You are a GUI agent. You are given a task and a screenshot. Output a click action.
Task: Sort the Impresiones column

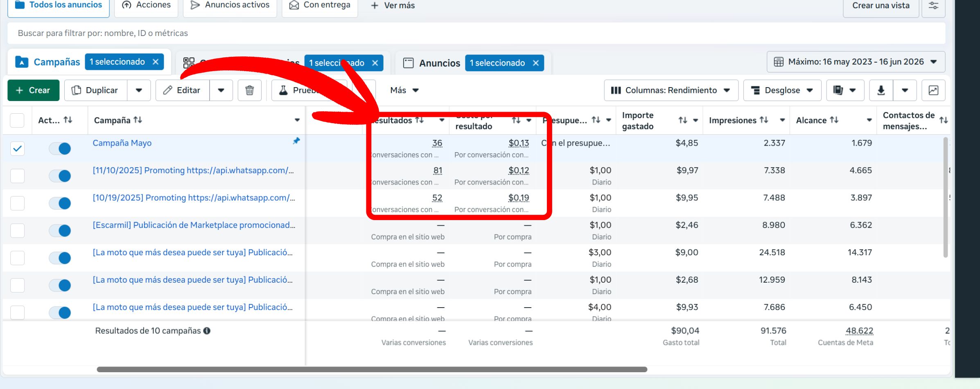point(764,120)
